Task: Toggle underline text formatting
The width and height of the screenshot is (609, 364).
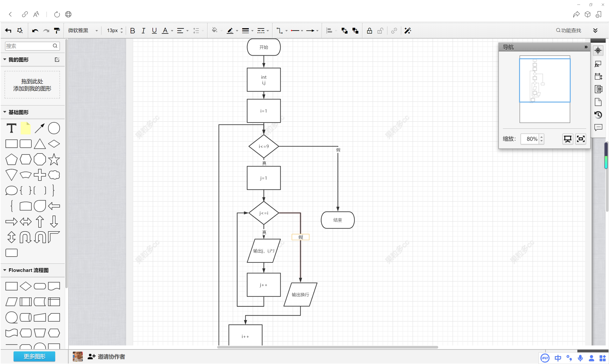Action: click(154, 31)
